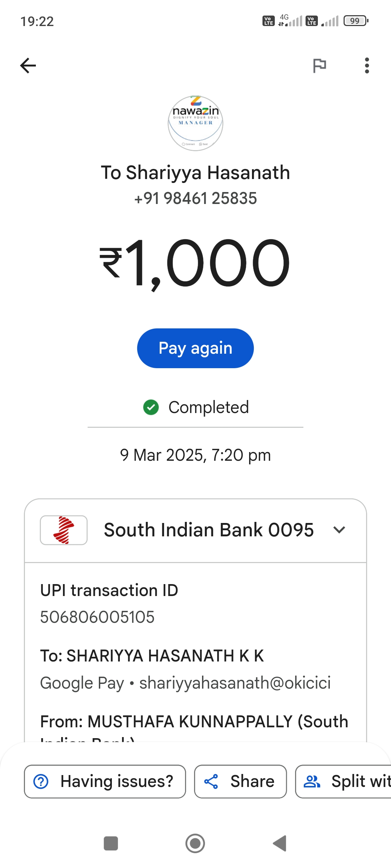Image resolution: width=391 pixels, height=868 pixels.
Task: Tap the question mark help icon
Action: 41,781
